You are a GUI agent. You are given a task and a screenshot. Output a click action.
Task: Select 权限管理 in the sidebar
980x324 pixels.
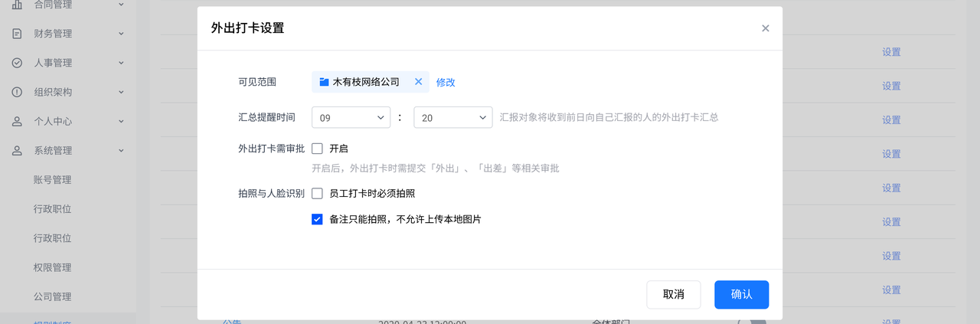(x=52, y=267)
